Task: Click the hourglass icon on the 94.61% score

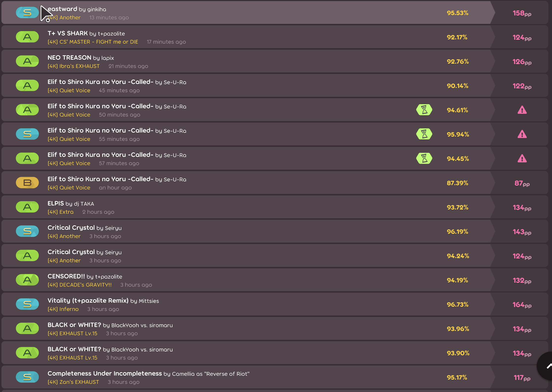Action: pyautogui.click(x=424, y=110)
